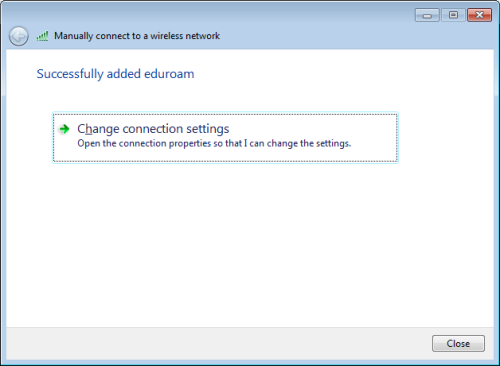Click the word 'settings' in the command link title
Image resolution: width=500 pixels, height=366 pixels.
pos(208,129)
